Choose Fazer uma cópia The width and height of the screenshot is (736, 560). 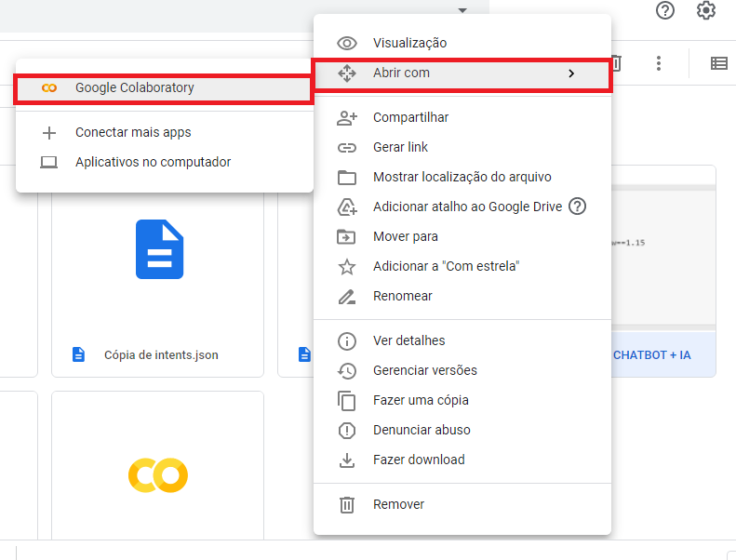tap(462, 400)
